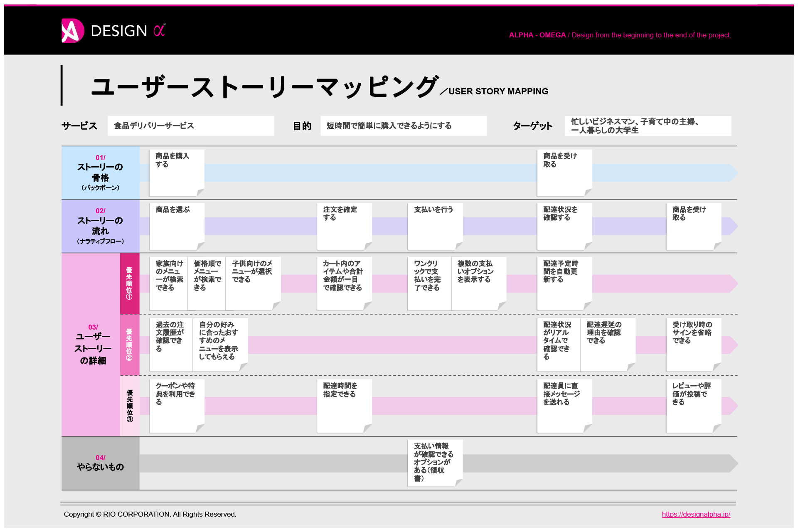
Task: Select the 支払いを行う sticky note
Action: (x=435, y=227)
